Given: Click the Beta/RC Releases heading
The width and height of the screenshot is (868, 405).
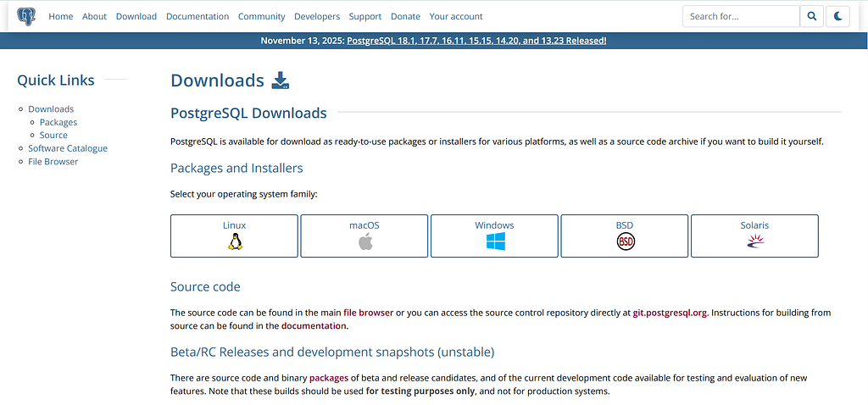Looking at the screenshot, I should 332,352.
